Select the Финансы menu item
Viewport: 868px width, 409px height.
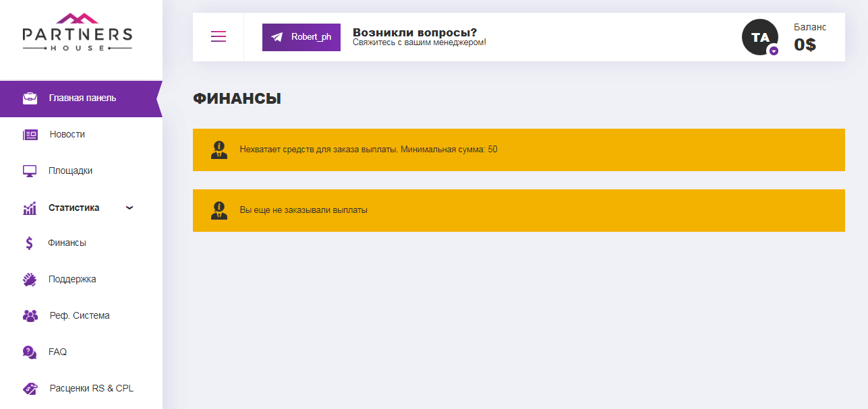[66, 243]
